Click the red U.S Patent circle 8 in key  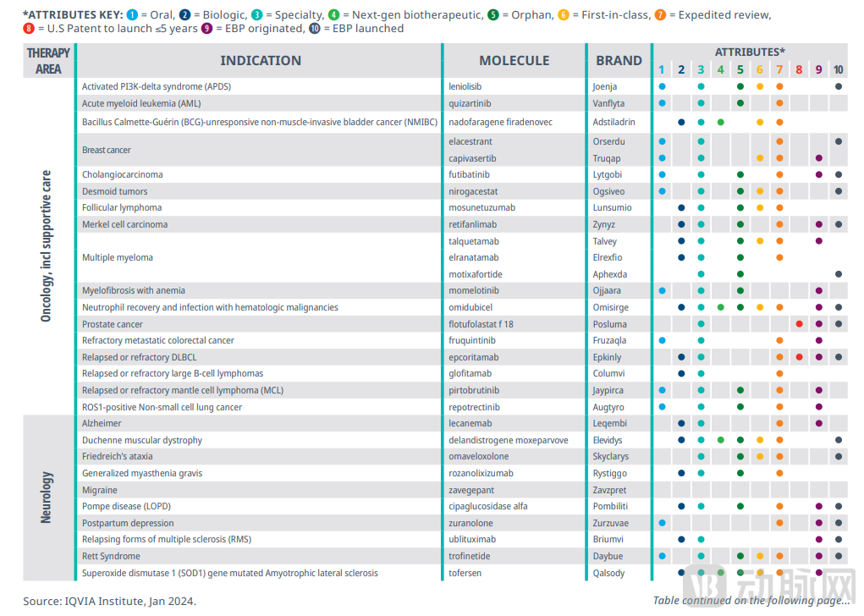29,28
